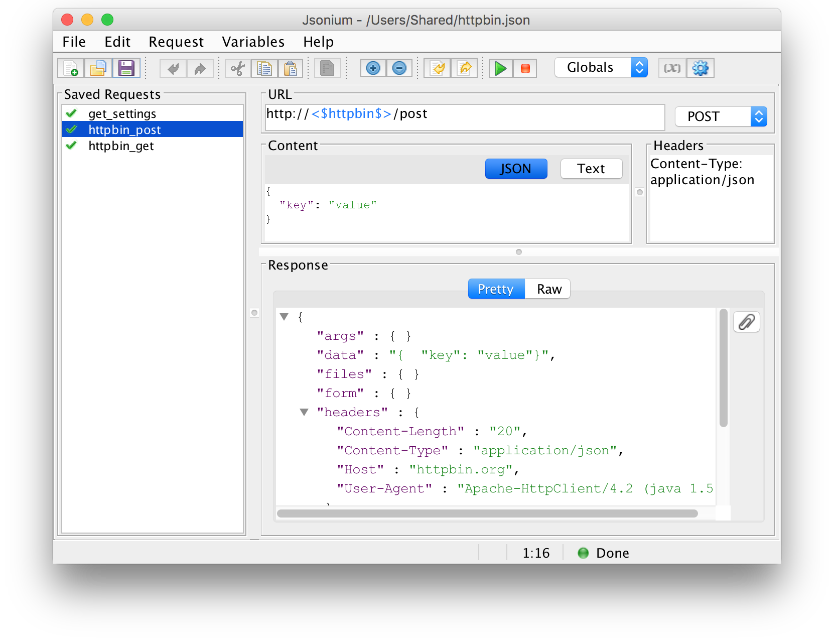Click the "httpbin.org" value in response
This screenshot has height=644, width=837.
(461, 469)
